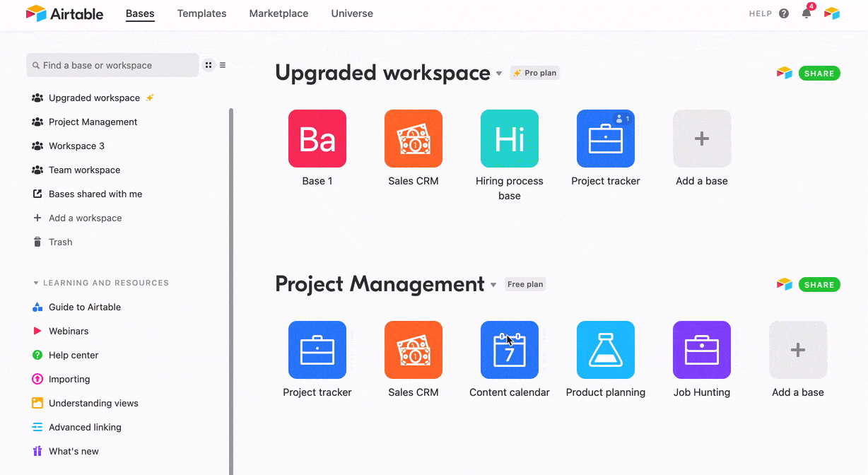This screenshot has height=475, width=868.
Task: Open the Marketplace menu item
Action: [x=278, y=13]
